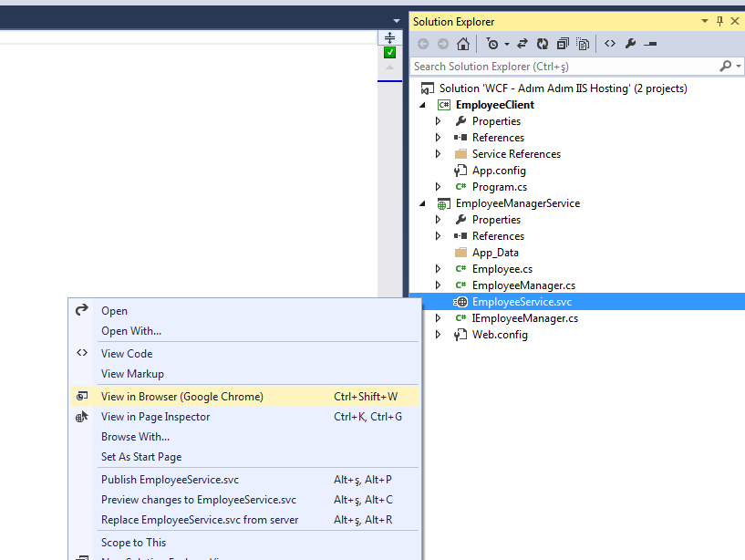This screenshot has width=745, height=560.
Task: Expand References under EmployeeClient
Action: [x=438, y=138]
